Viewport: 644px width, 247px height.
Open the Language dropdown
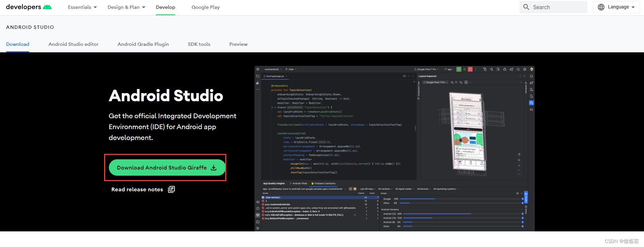(616, 7)
